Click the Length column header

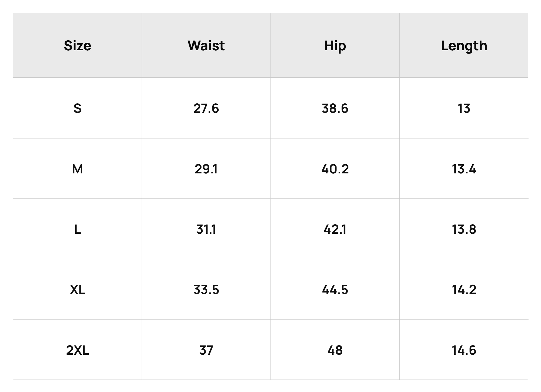point(464,45)
